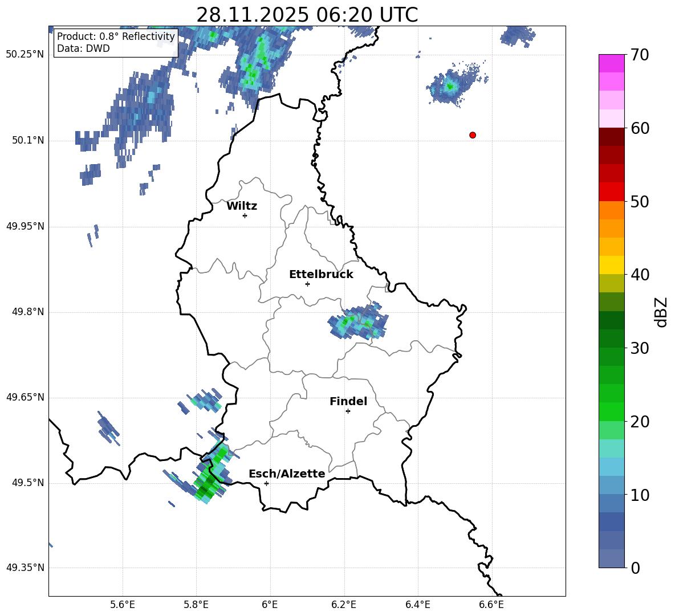Click the dBZ colorbar axis label
675x616 pixels.
point(662,312)
